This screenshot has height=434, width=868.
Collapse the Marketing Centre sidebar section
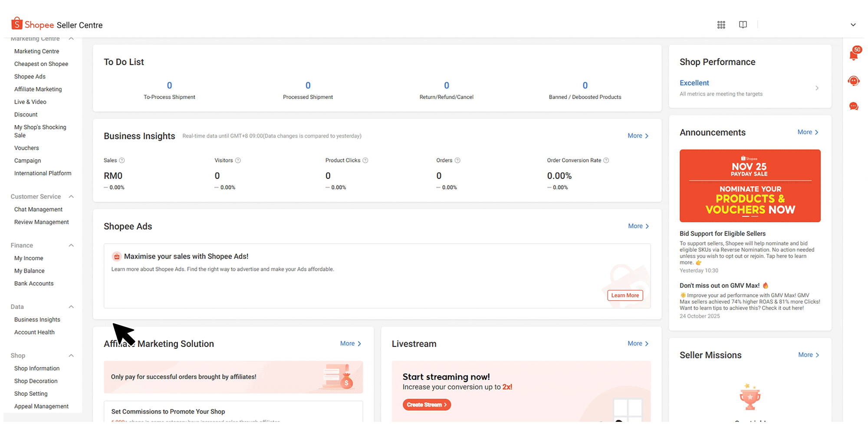[71, 39]
